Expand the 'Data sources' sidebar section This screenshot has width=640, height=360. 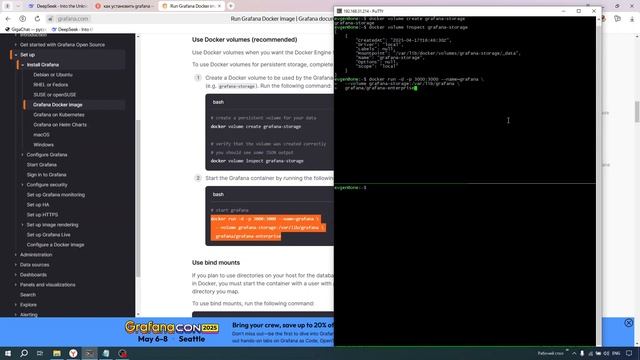coord(16,265)
